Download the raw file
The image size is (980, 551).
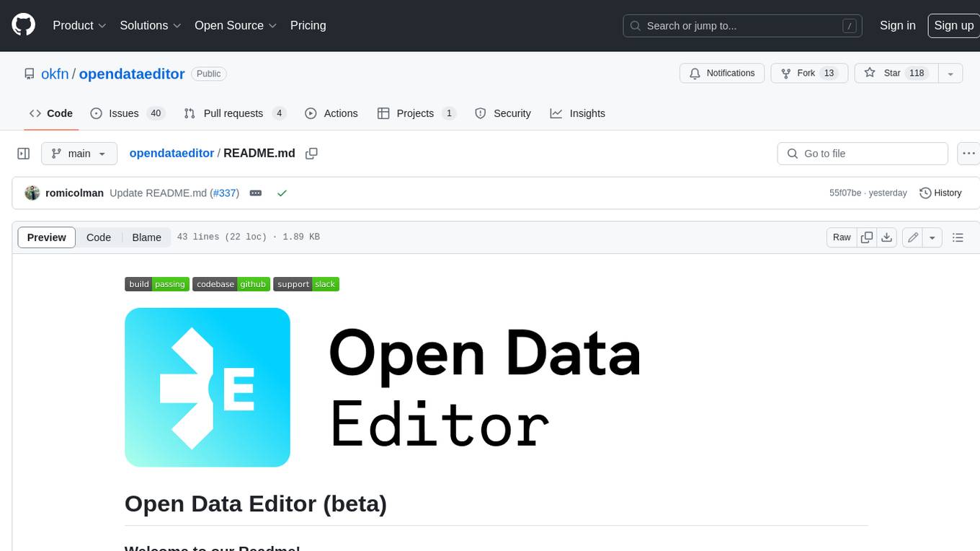887,237
